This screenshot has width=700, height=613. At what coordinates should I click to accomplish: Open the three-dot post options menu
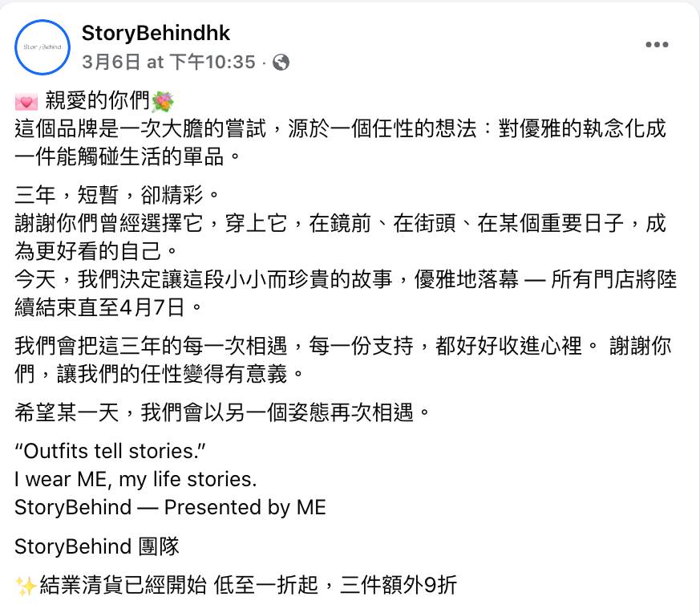click(657, 45)
